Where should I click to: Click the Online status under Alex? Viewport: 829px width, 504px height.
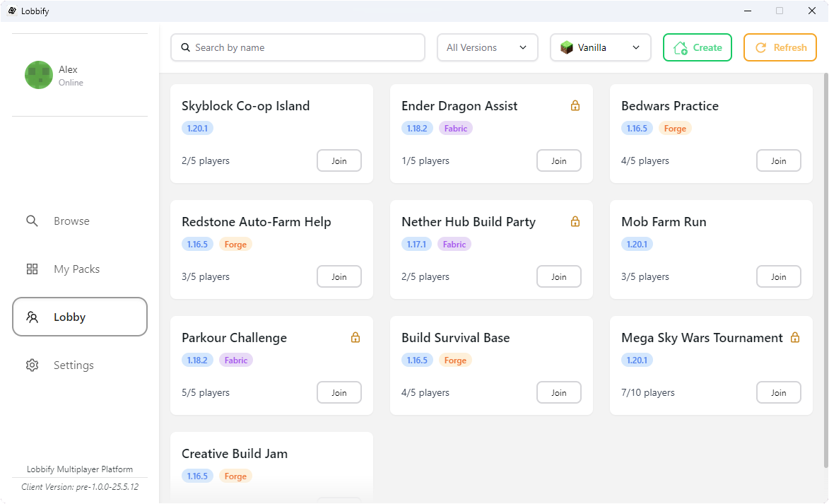pos(71,83)
